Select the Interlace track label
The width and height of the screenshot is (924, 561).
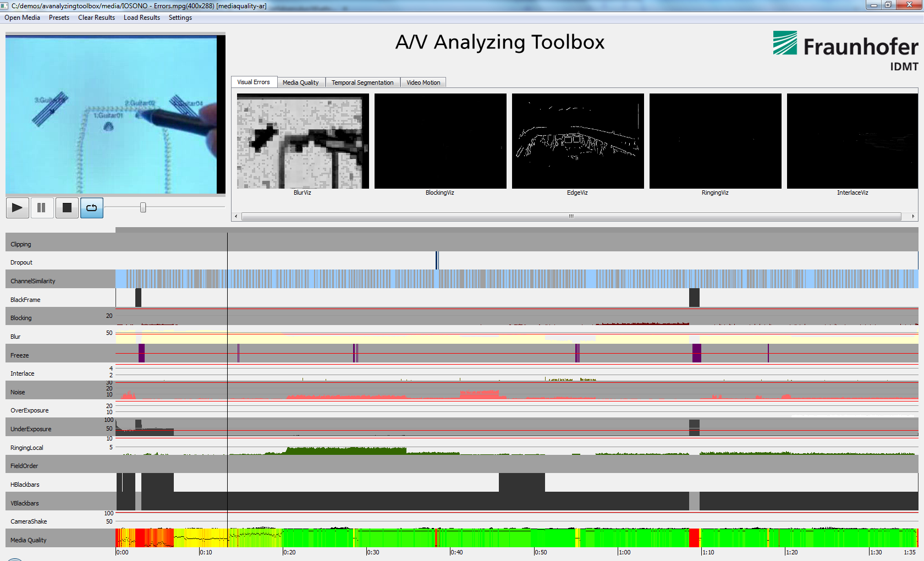click(x=23, y=373)
